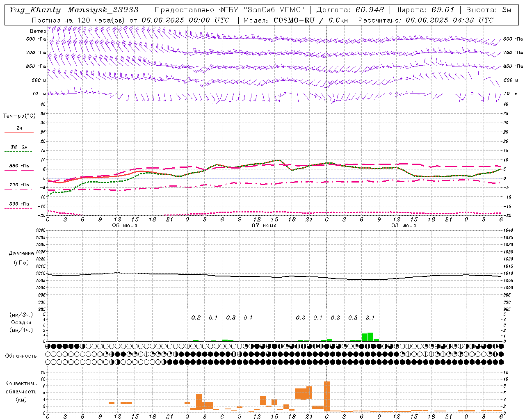This screenshot has height=420, width=525.
Task: Click the 'Модель COSMO-RU / 6.6км' label
Action: 296,20
